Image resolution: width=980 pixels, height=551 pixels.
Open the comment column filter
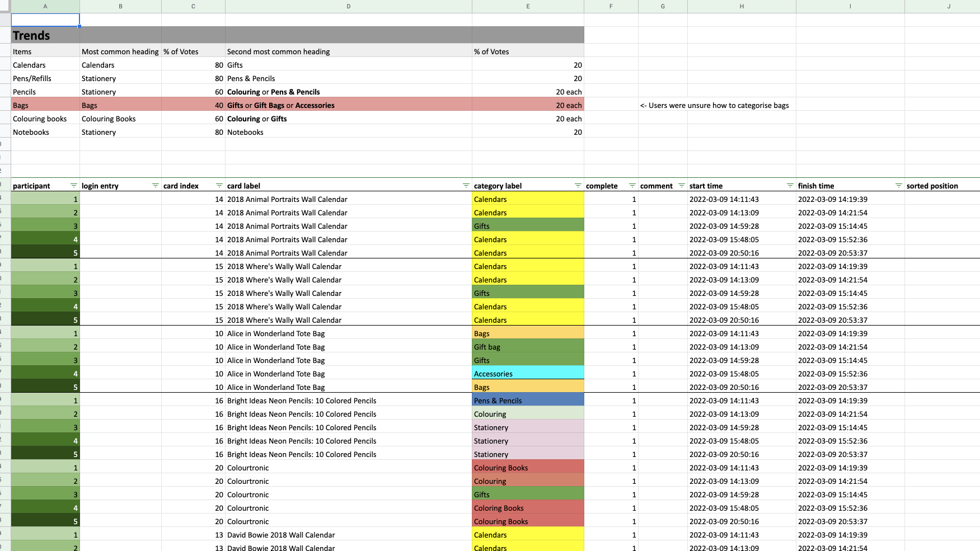[x=682, y=186]
